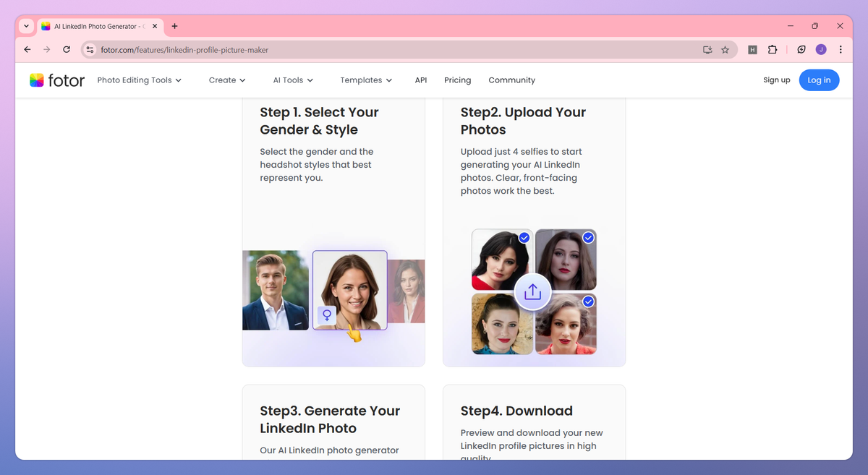
Task: Click the upload icon in Step2 image
Action: click(x=533, y=292)
